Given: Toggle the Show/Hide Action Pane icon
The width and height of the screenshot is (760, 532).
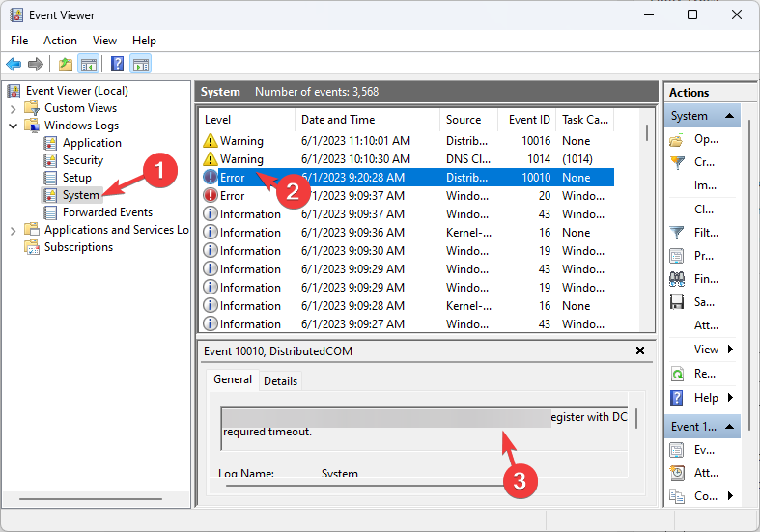Looking at the screenshot, I should click(x=141, y=64).
